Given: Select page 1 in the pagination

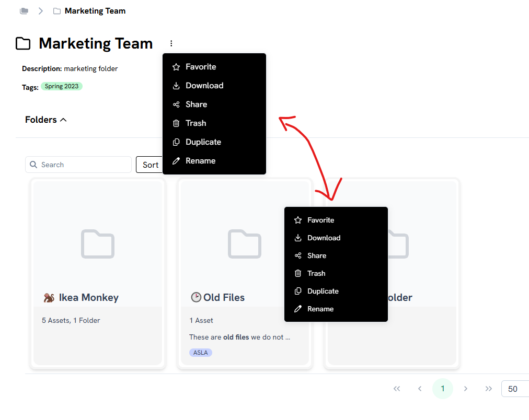Looking at the screenshot, I should [443, 389].
